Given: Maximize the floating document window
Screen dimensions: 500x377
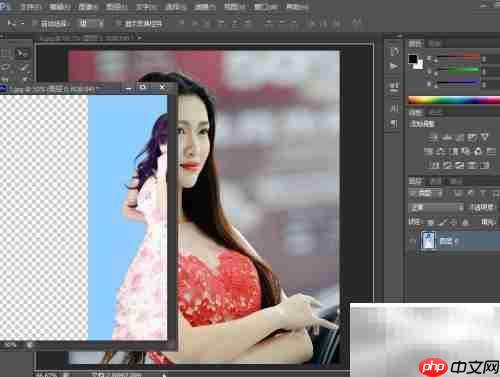Looking at the screenshot, I should (143, 87).
